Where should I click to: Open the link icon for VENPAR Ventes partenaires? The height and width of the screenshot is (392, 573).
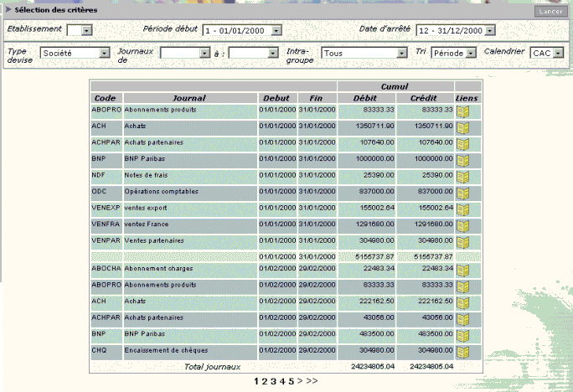(462, 243)
